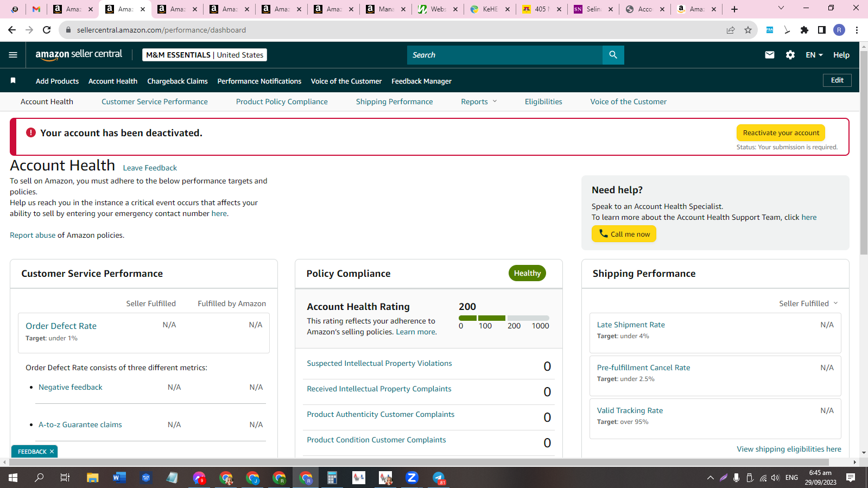Expand Seller Fulfilled dropdown in Shipping Performance
The image size is (868, 488).
(808, 303)
